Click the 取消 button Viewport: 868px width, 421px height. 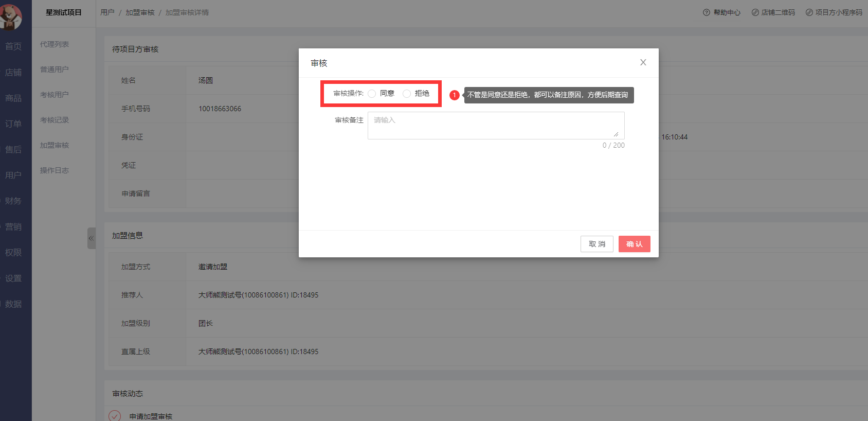tap(596, 244)
